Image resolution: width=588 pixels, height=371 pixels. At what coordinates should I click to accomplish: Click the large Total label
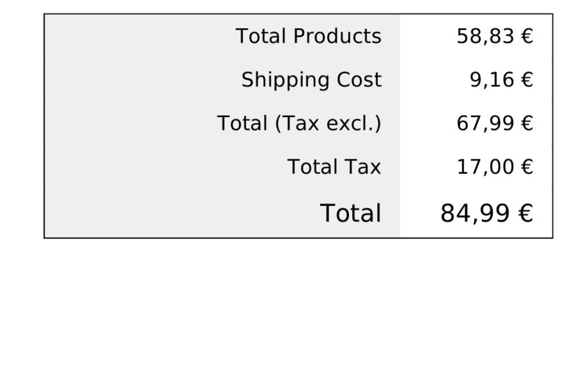coord(350,213)
